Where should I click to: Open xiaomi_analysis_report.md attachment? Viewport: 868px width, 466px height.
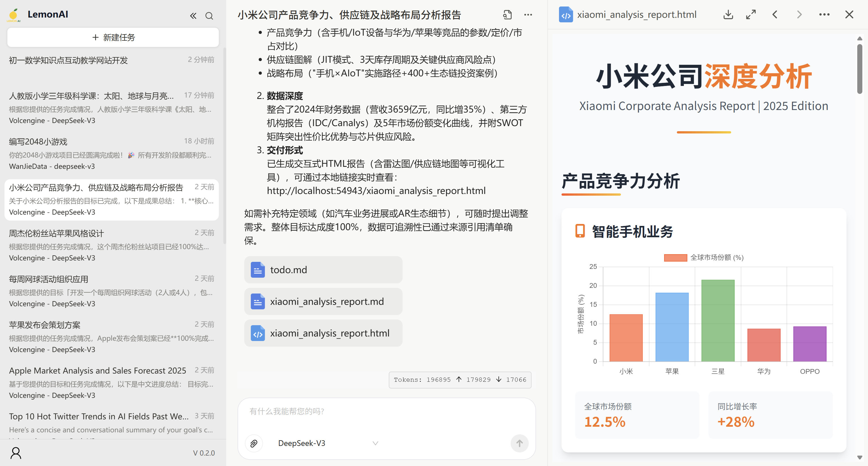pyautogui.click(x=323, y=301)
